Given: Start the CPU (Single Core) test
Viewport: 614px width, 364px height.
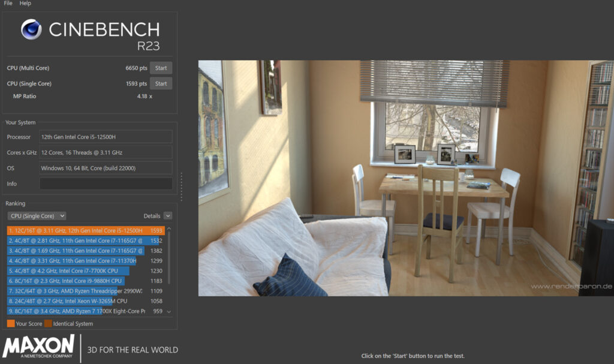Looking at the screenshot, I should pos(161,83).
